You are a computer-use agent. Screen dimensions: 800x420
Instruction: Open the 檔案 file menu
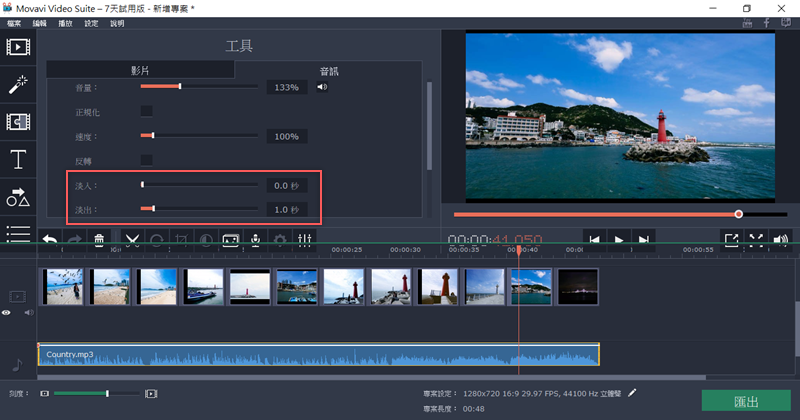click(x=14, y=22)
